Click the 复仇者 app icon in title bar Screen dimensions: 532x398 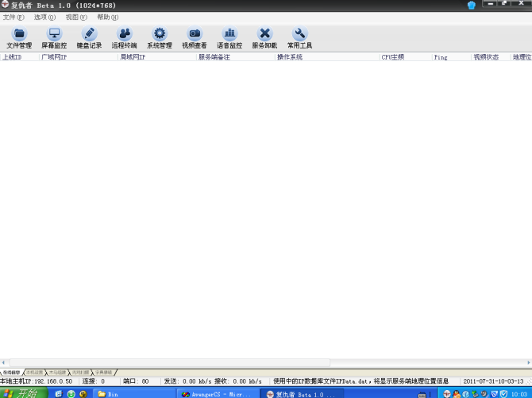(5, 4)
